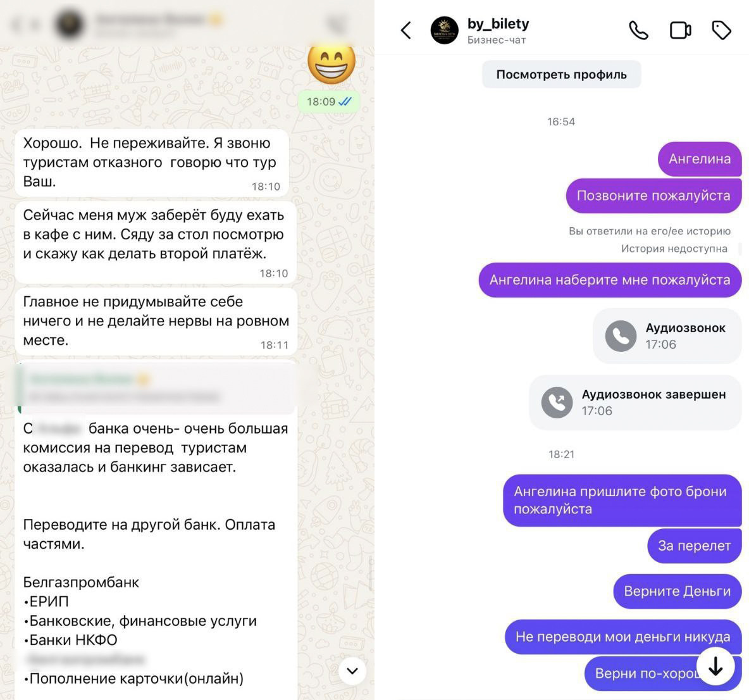Jump to latest message with down arrow button

point(715,666)
